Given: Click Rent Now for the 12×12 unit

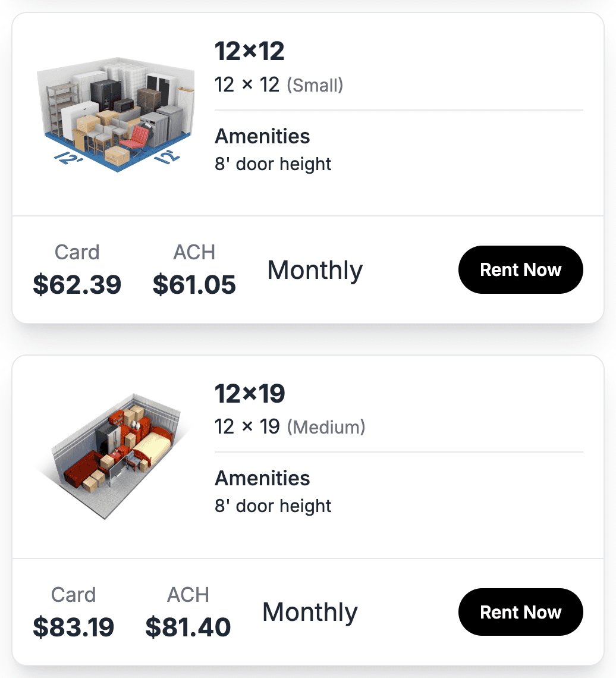Looking at the screenshot, I should point(520,269).
